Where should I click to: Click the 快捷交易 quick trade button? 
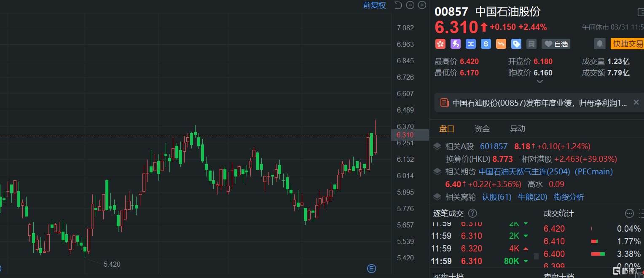(x=628, y=44)
